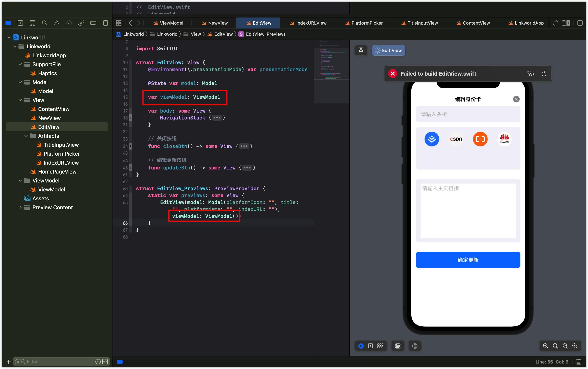Click the 请输入主页链接 URL text area
The width and height of the screenshot is (588, 369).
click(x=468, y=210)
